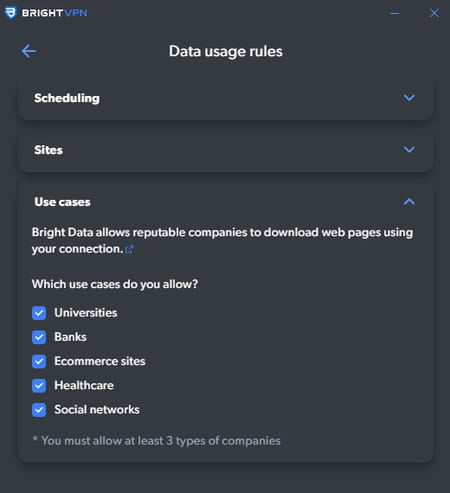The width and height of the screenshot is (450, 493).
Task: Toggle the Ecommerce sites checkbox
Action: tap(39, 361)
